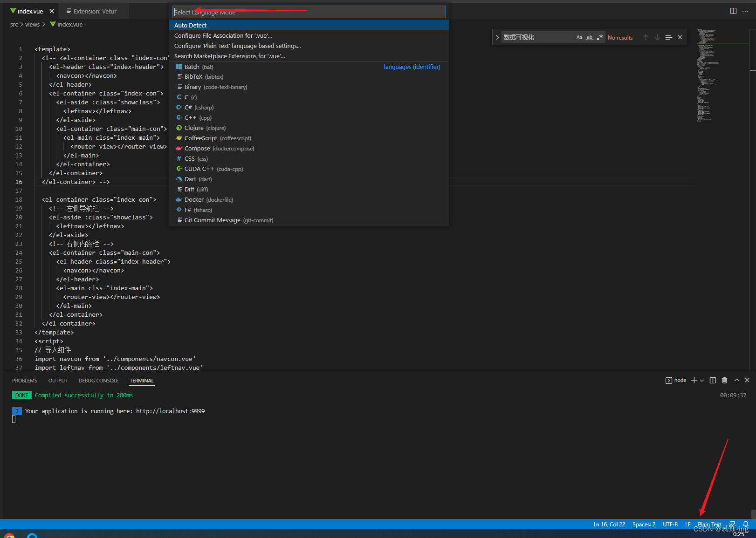Search Marketplace Extensions for '.vue'
The image size is (756, 538).
[309, 56]
